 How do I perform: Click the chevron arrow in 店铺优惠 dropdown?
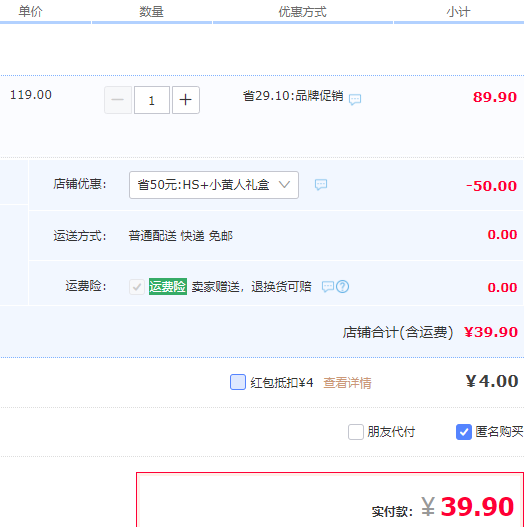(284, 185)
